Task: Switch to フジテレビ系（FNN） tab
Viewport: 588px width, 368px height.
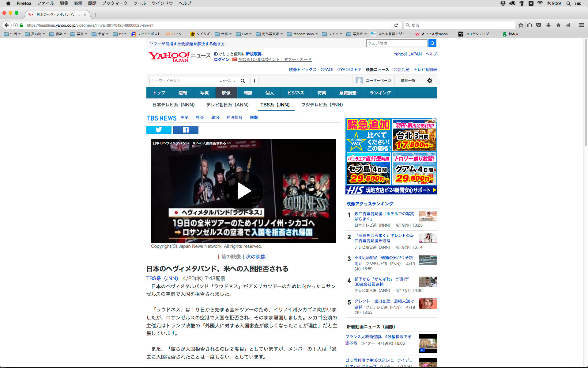Action: point(322,105)
